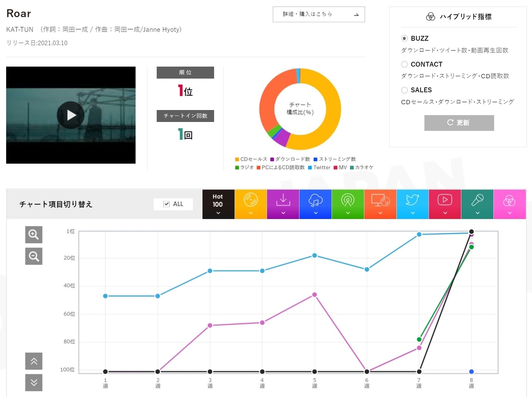Image resolution: width=532 pixels, height=397 pixels.
Task: Click the 順位 rank label
Action: [x=185, y=72]
